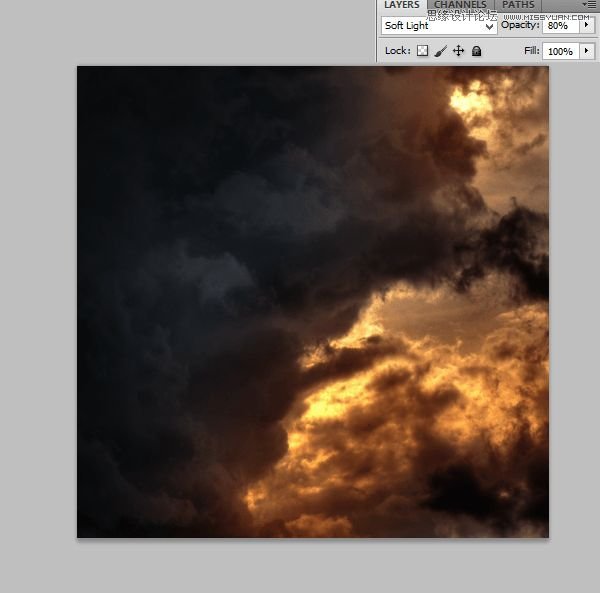Click the Opacity 80% value field

pos(560,26)
